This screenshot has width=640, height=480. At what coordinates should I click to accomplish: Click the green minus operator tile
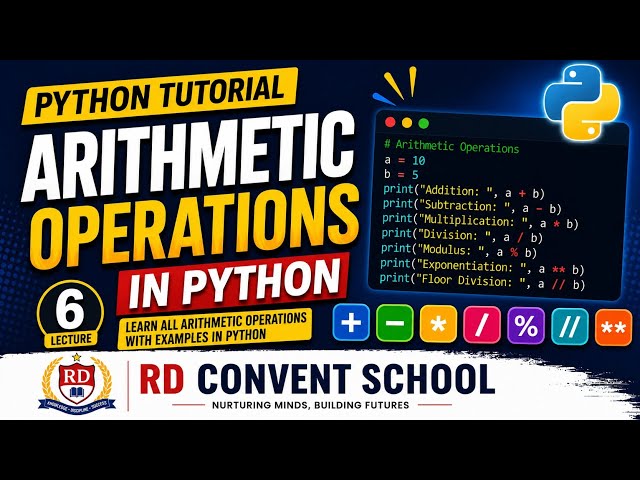(395, 323)
